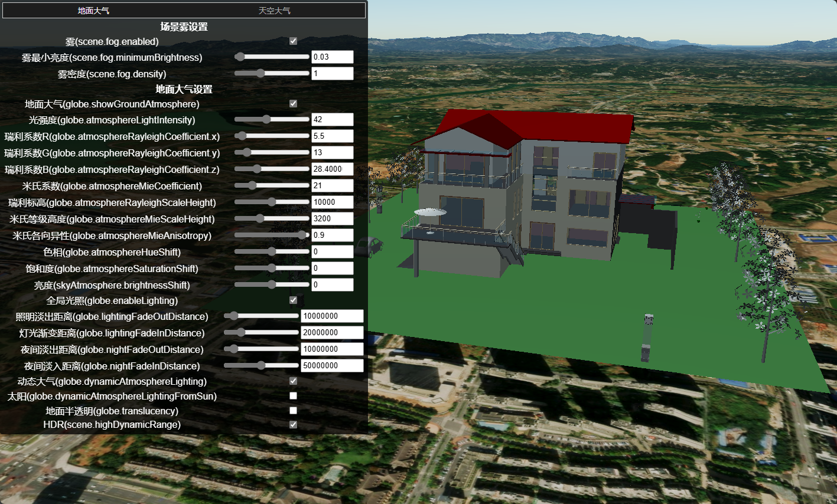Enable globe.translucency checkbox

click(293, 411)
